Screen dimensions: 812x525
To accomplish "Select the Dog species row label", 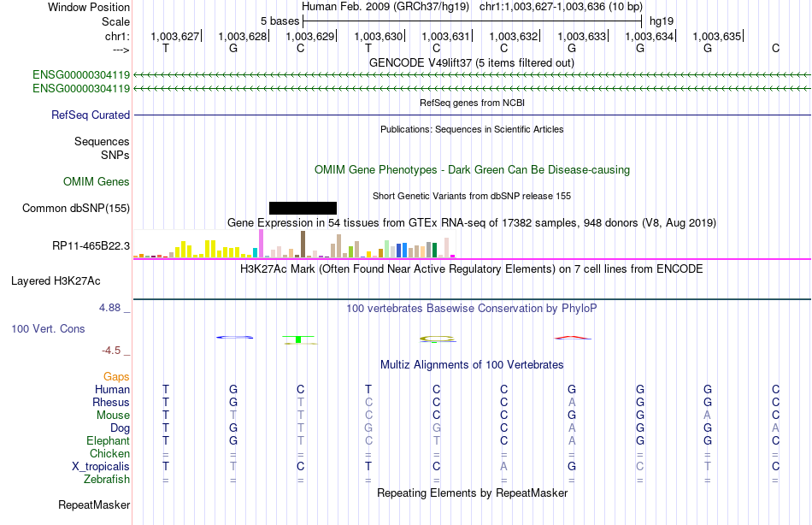I will click(x=120, y=428).
